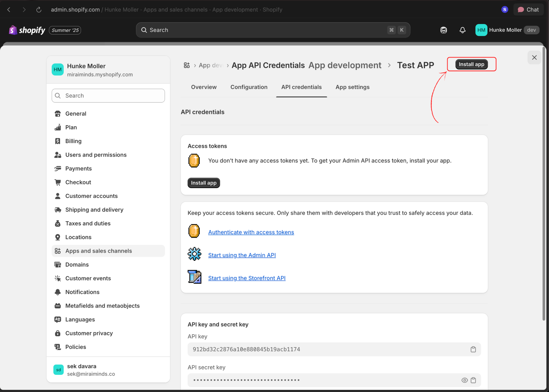Screen dimensions: 549x392
Task: Reload the page with refresh icon
Action: pyautogui.click(x=39, y=10)
